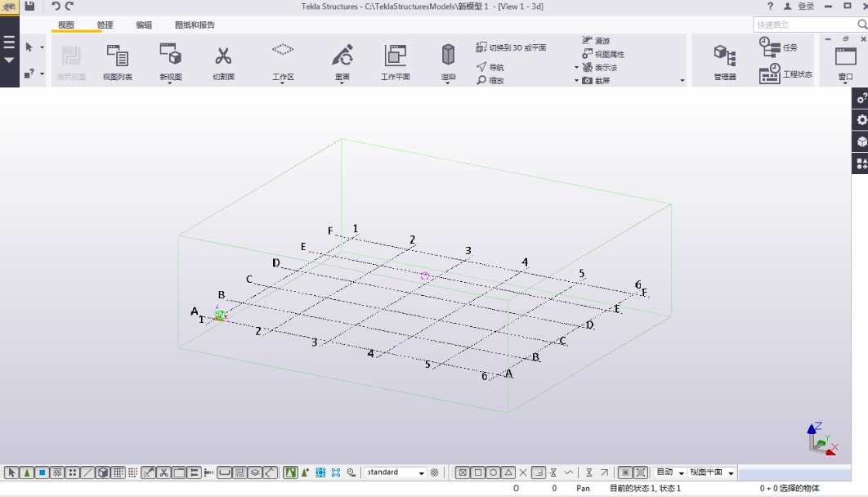Open the 视图平面 plane dropdown
The image size is (868, 497).
click(731, 473)
